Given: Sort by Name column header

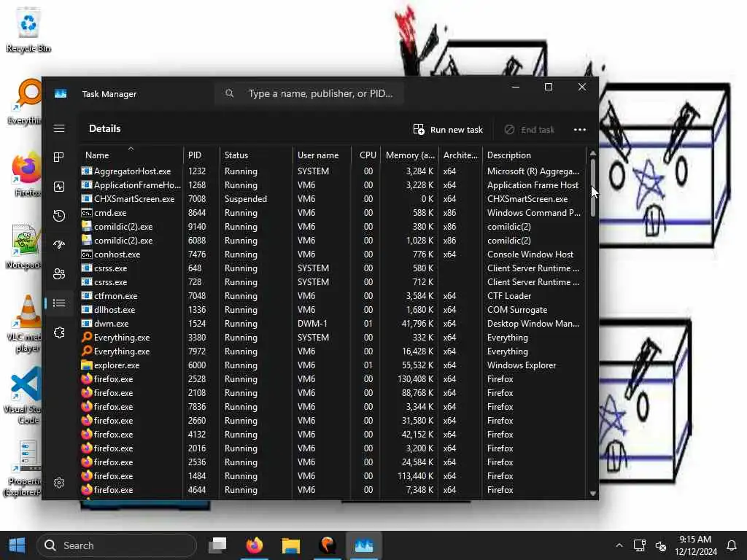Looking at the screenshot, I should coord(131,155).
